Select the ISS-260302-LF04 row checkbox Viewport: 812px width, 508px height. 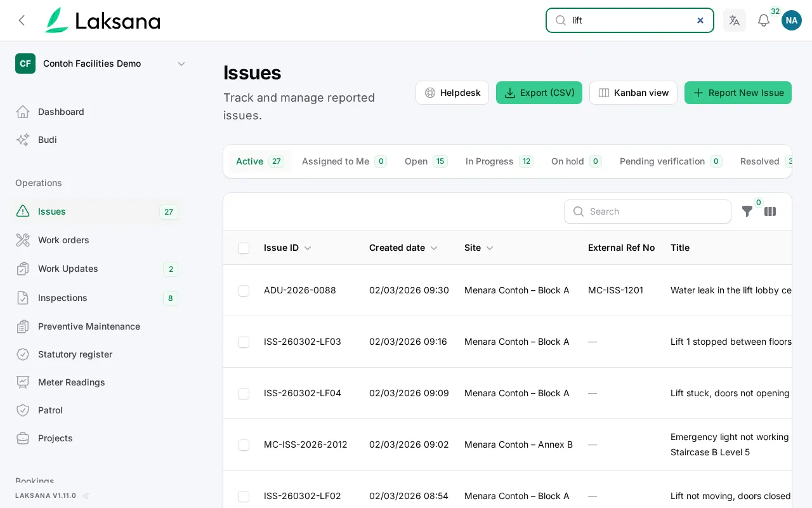(x=244, y=394)
